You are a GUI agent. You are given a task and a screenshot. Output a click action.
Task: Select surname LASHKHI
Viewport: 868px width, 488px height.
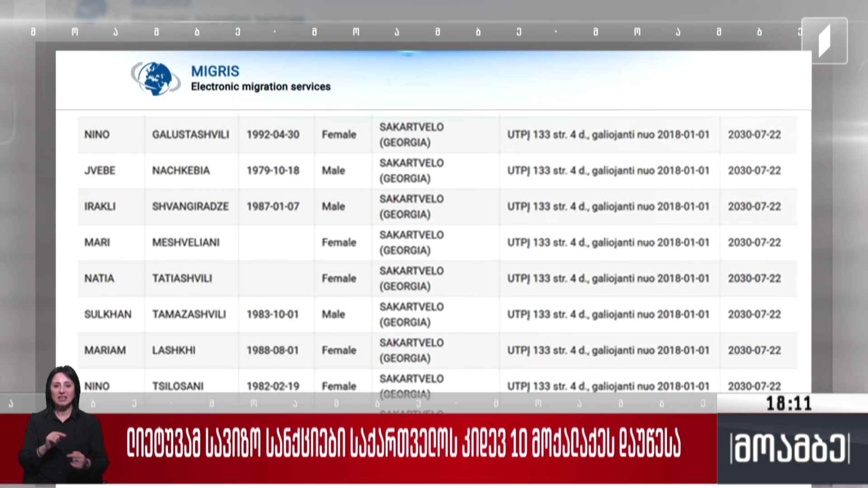point(174,350)
